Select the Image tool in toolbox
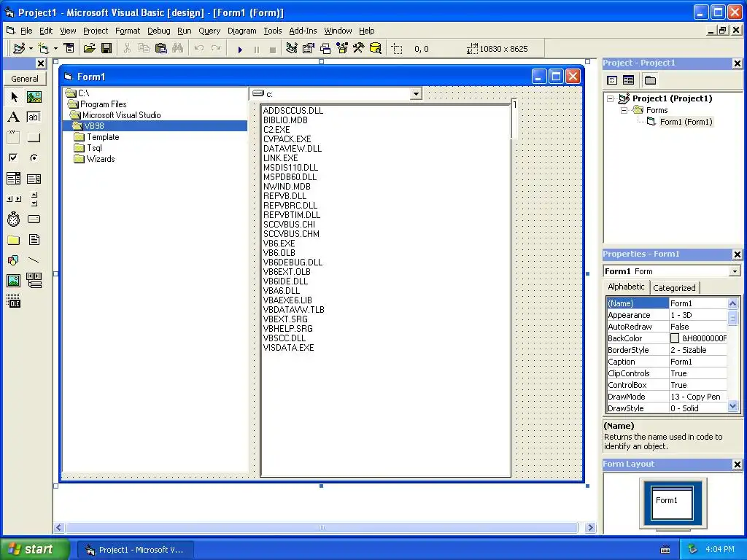The height and width of the screenshot is (560, 747). [14, 281]
